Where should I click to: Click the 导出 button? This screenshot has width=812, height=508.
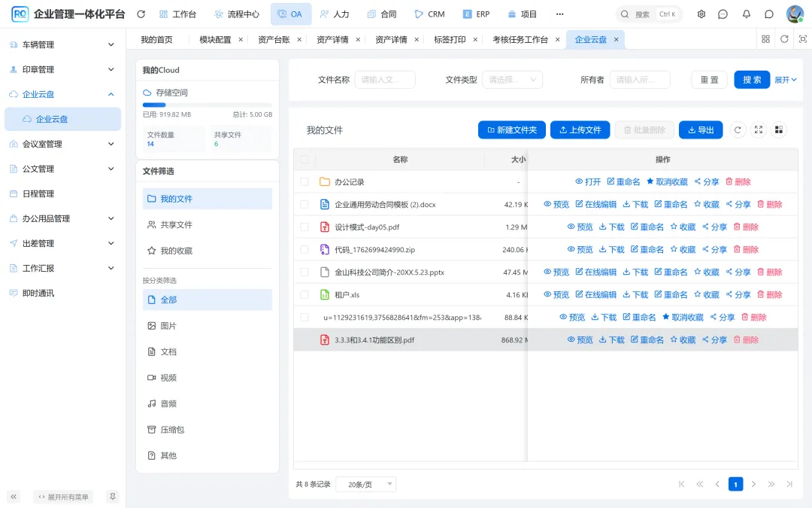[x=701, y=130]
